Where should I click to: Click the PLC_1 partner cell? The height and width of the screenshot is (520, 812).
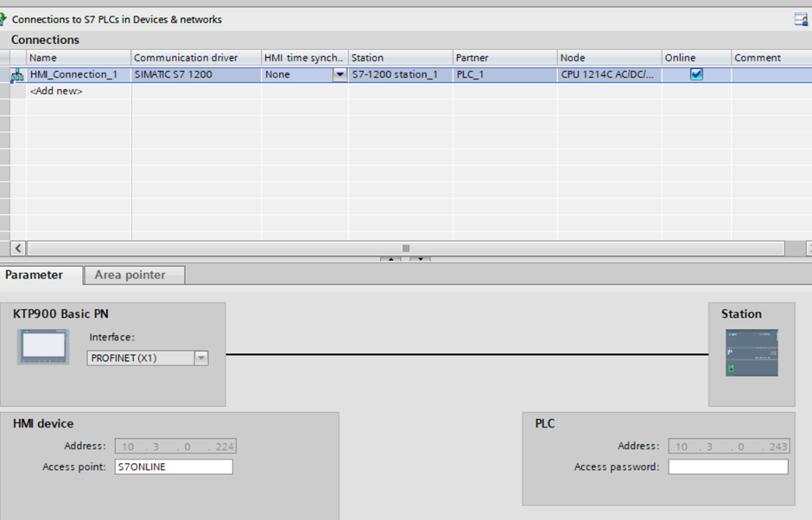coord(505,74)
